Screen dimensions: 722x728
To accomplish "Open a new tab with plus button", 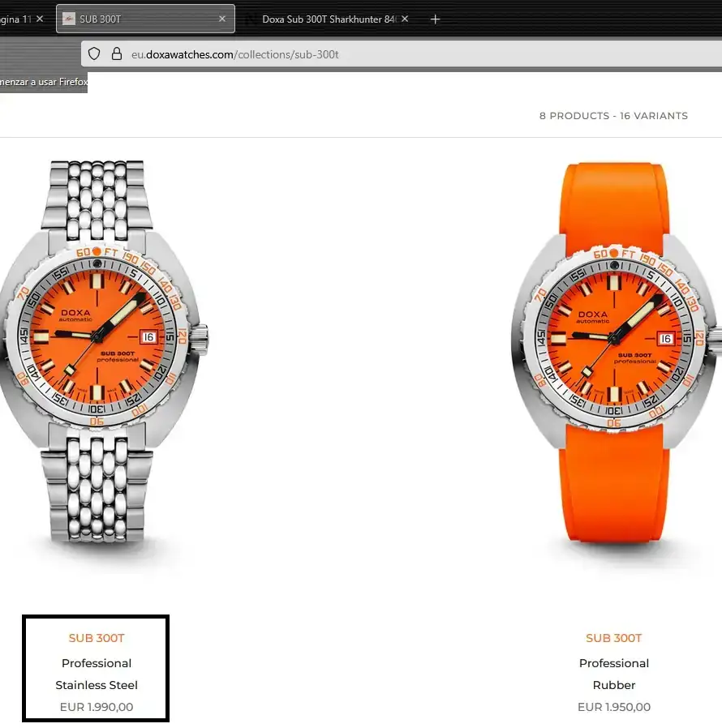I will click(435, 19).
